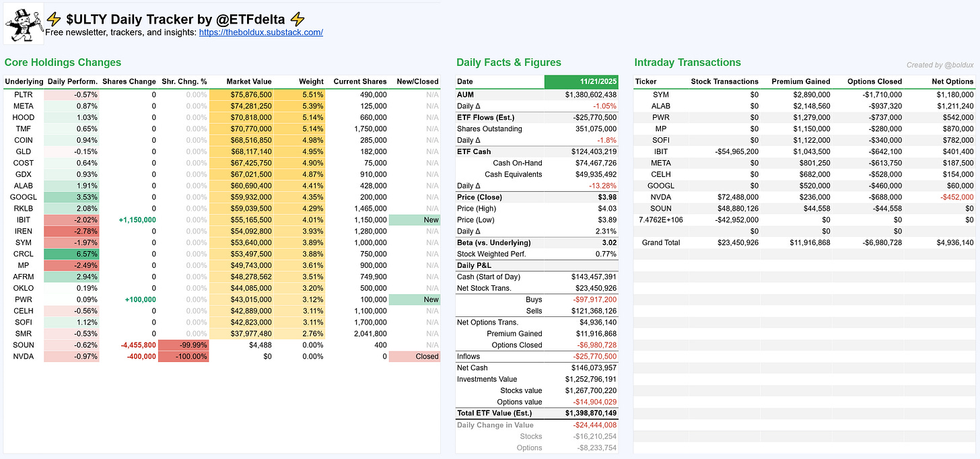Click PLTR market value $75,876,500
This screenshot has width=980, height=459.
[243, 95]
